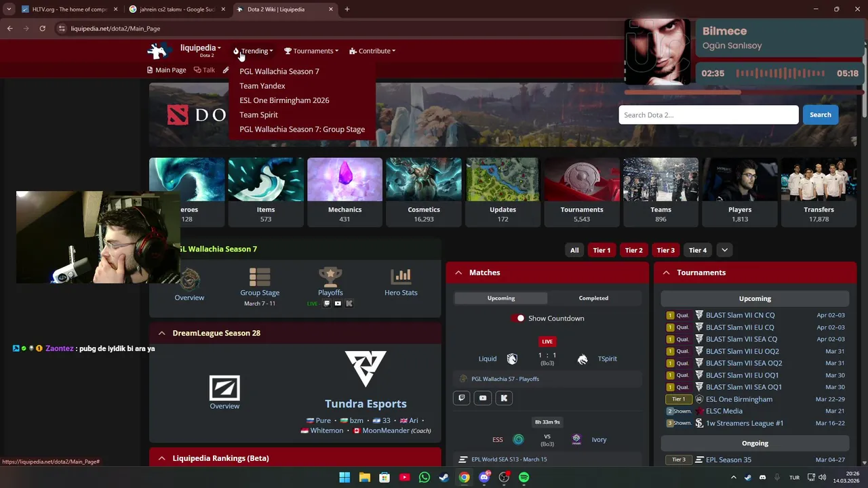Open the Contribute dropdown menu
Image resolution: width=868 pixels, height=488 pixels.
click(372, 51)
